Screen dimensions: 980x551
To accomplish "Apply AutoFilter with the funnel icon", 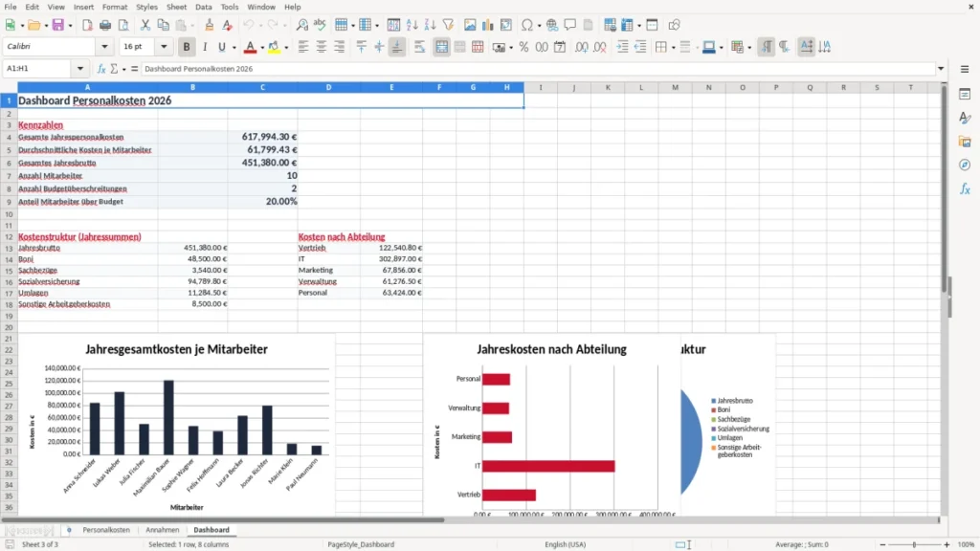I will click(x=448, y=25).
